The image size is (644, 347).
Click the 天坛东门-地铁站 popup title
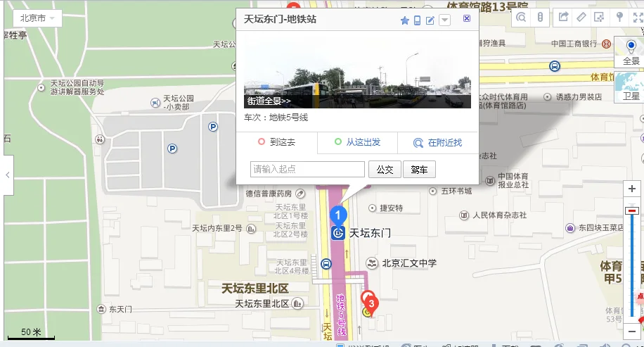click(x=280, y=19)
